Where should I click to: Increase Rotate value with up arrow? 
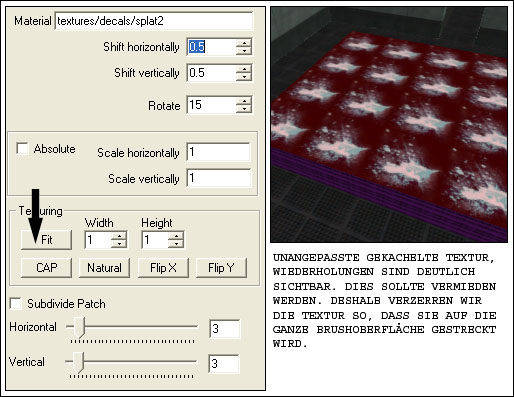click(244, 101)
